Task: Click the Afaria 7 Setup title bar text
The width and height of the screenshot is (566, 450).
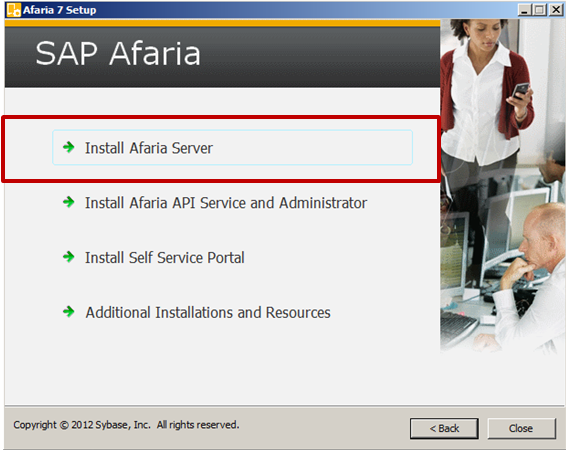Action: coord(60,10)
